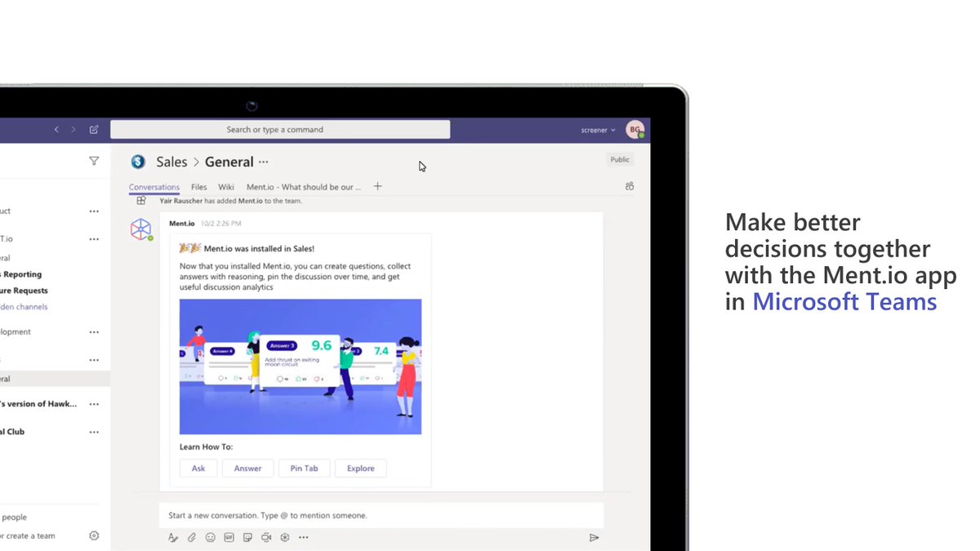Image resolution: width=980 pixels, height=551 pixels.
Task: Go forward with the right navigation arrow
Action: [x=73, y=129]
